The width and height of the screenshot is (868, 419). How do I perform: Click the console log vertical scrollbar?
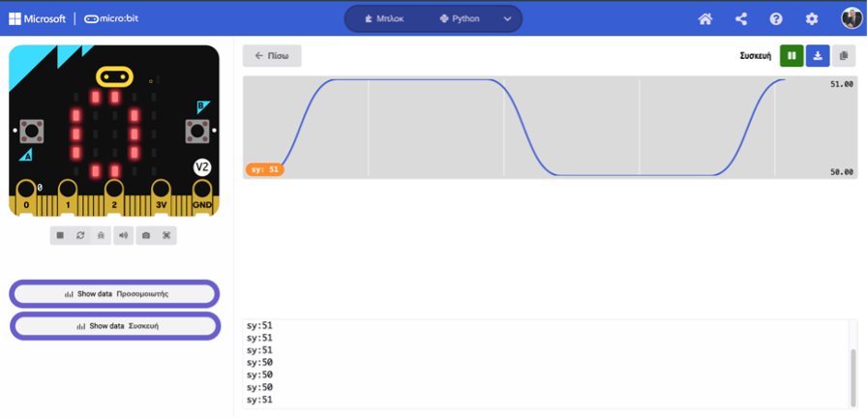(x=853, y=377)
